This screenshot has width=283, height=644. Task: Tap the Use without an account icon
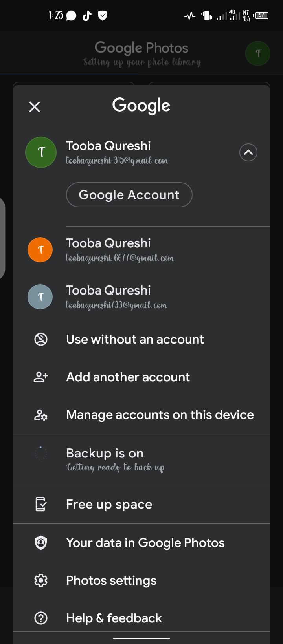[41, 339]
